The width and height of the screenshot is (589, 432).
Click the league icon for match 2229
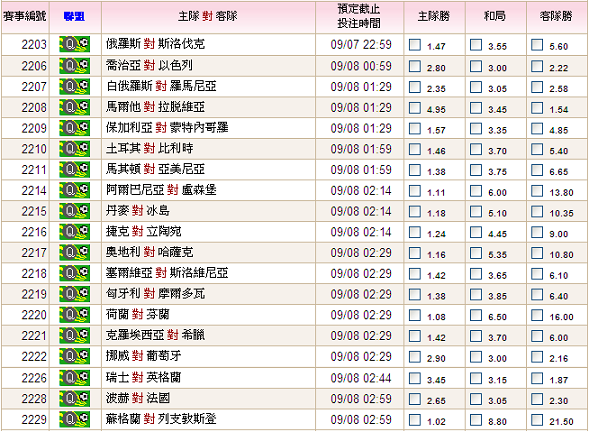point(74,420)
